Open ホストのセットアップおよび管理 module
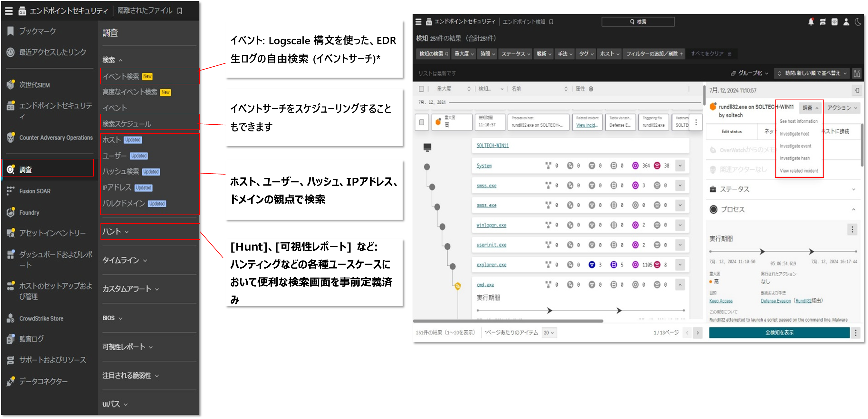 56,291
